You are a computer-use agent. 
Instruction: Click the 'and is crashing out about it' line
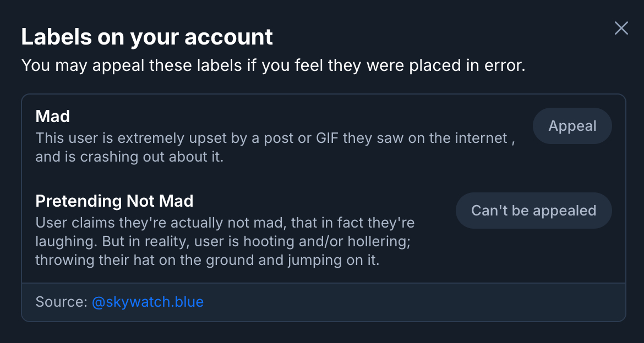pyautogui.click(x=129, y=156)
